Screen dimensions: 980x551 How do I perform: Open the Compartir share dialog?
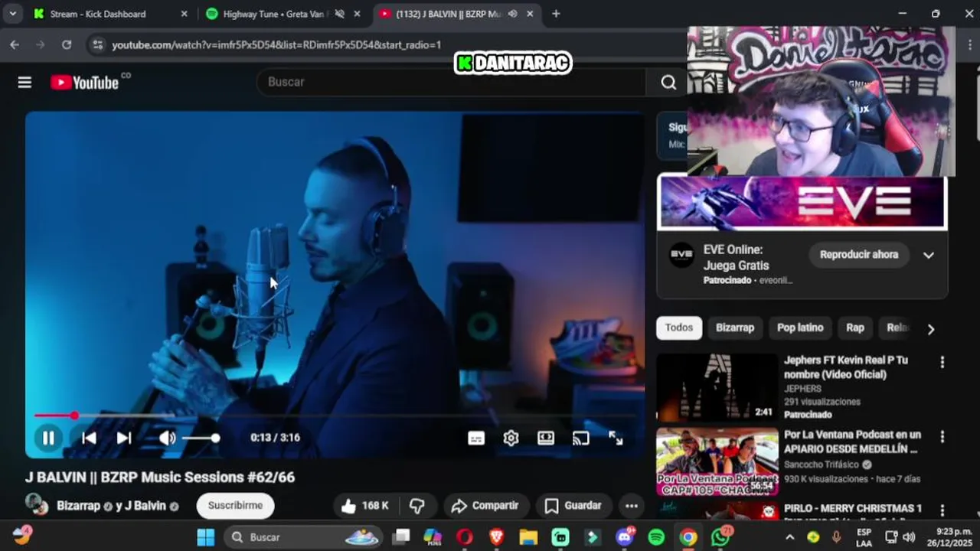(x=485, y=506)
